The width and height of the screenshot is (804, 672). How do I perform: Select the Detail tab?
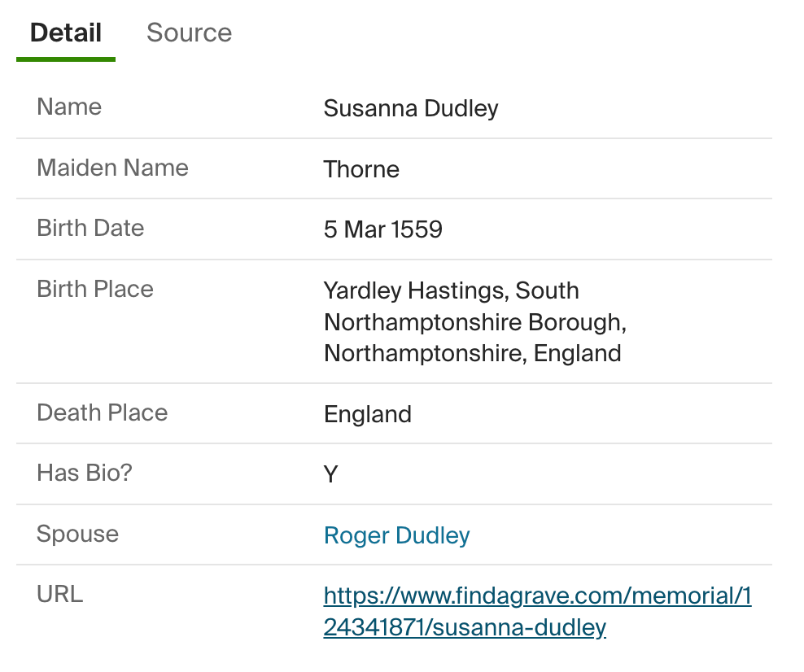coord(66,33)
